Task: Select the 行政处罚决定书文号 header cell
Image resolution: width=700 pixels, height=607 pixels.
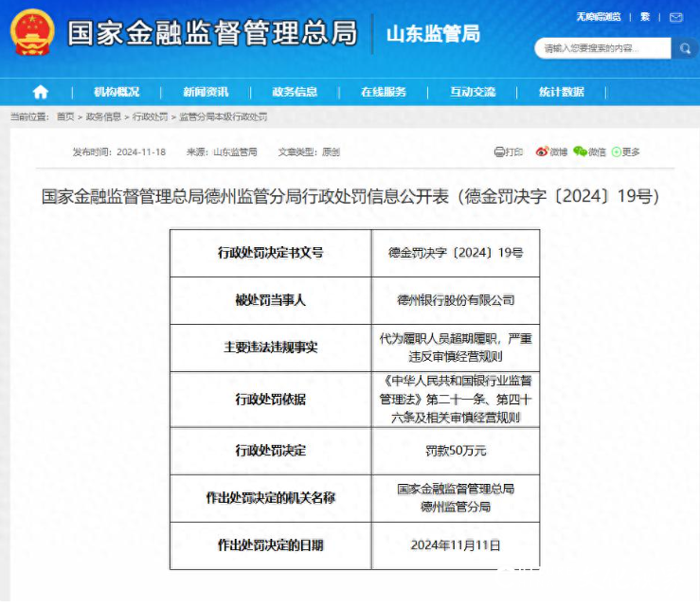Action: [271, 253]
